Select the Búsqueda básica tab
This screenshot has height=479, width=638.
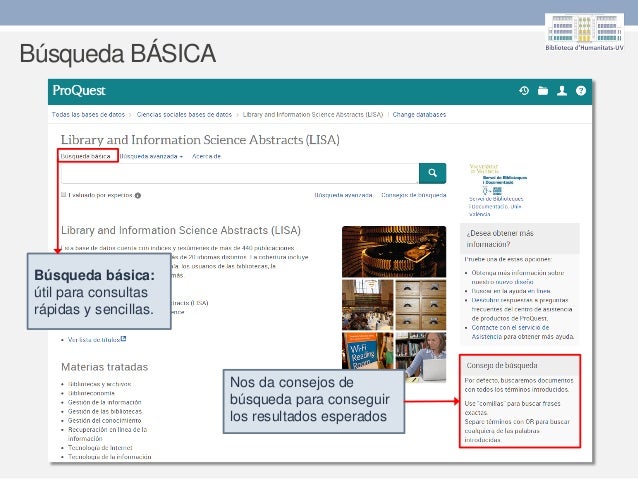(85, 156)
